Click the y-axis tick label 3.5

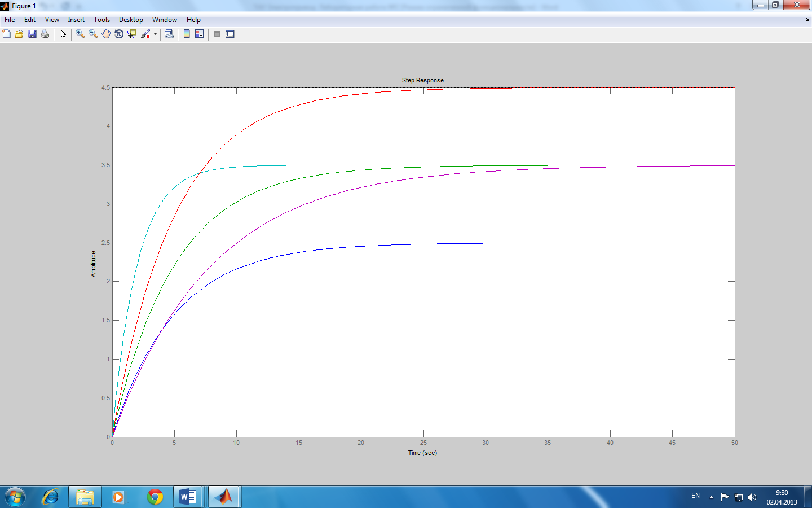pos(106,165)
